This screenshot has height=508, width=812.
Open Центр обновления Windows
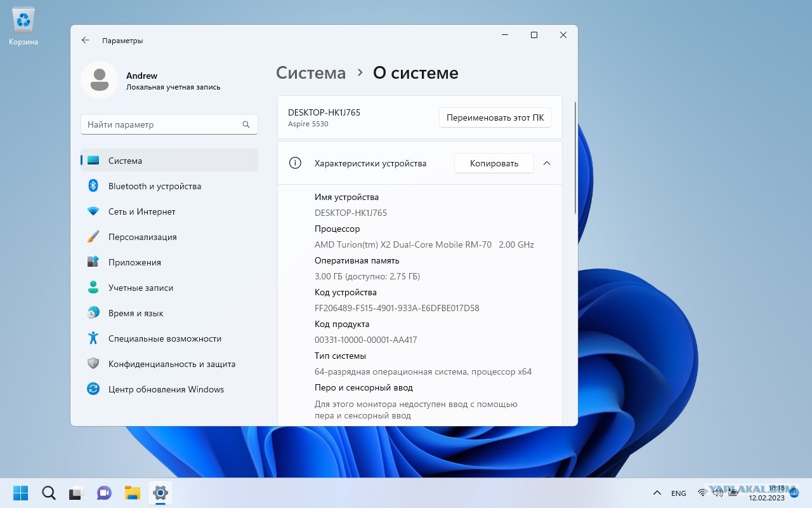click(x=166, y=389)
